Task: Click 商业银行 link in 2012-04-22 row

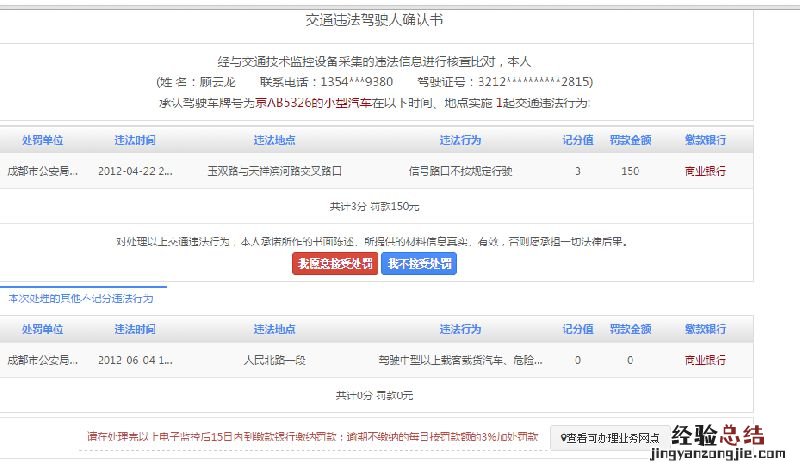Action: [705, 171]
